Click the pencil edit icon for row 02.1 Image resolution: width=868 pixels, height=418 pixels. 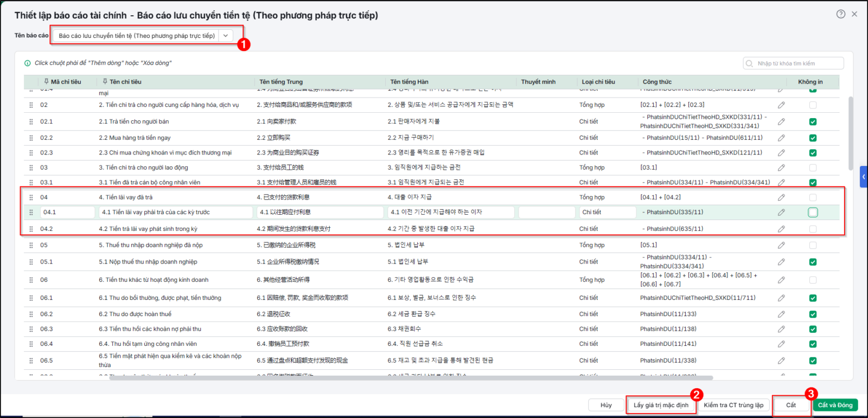coord(781,121)
